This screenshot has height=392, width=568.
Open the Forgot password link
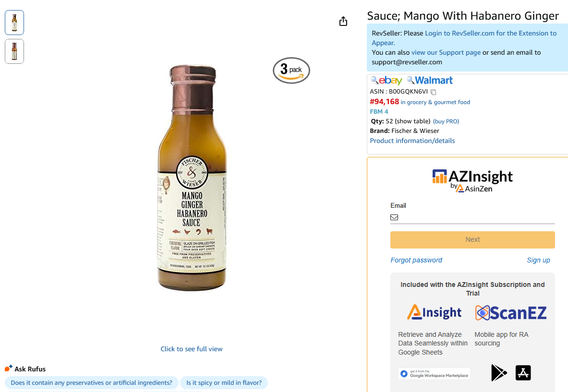(416, 260)
